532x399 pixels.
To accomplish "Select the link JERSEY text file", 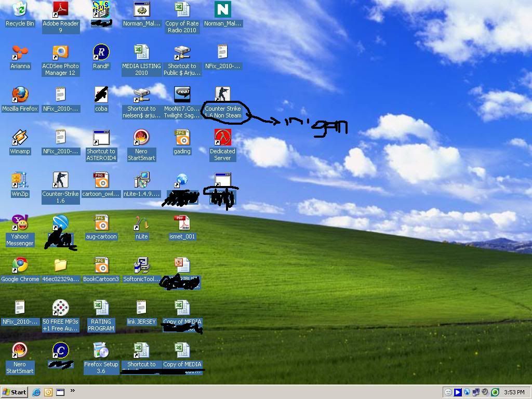I will (x=141, y=312).
